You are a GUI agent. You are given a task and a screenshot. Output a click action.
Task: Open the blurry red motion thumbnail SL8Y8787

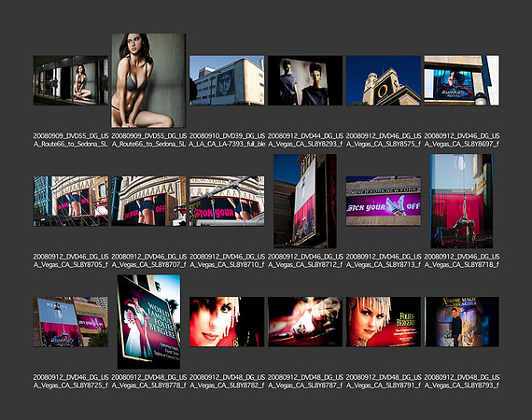tap(305, 322)
